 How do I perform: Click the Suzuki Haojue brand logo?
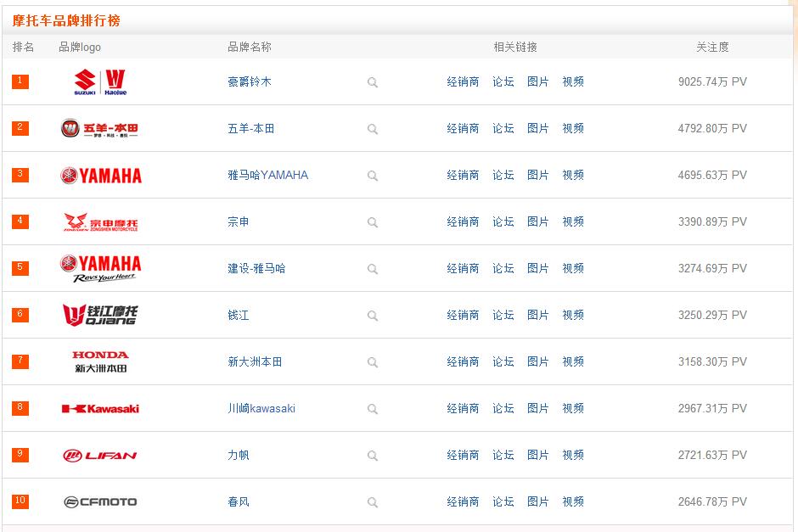tap(101, 82)
